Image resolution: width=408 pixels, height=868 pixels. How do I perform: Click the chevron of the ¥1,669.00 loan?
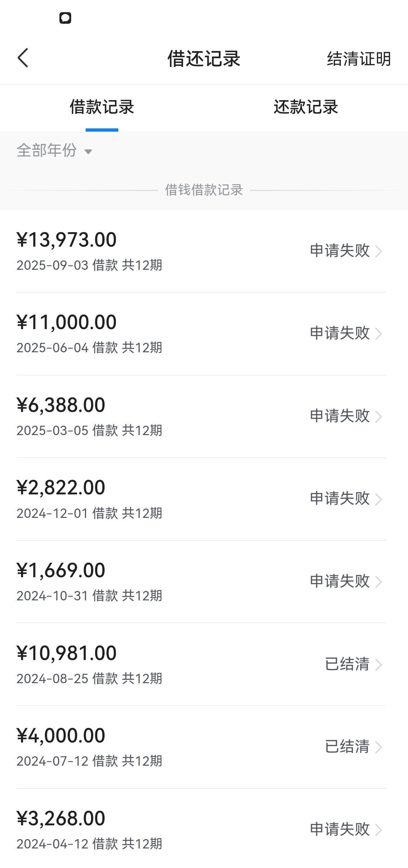click(x=378, y=582)
